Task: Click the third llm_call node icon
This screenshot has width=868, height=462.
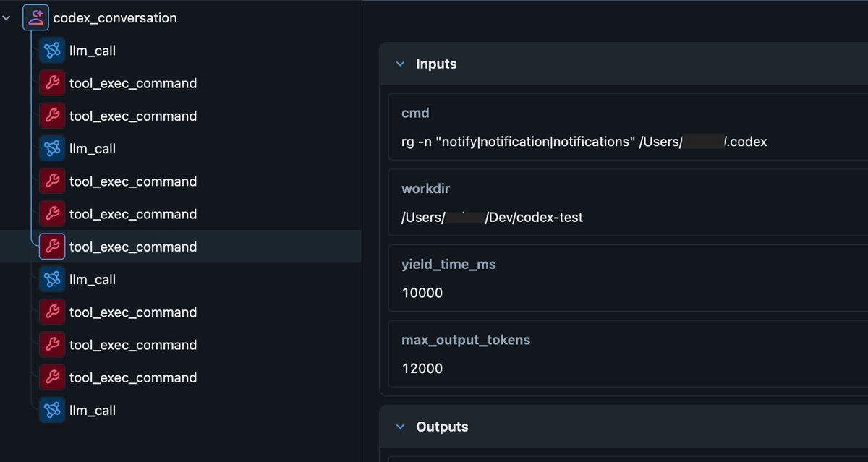Action: click(52, 279)
